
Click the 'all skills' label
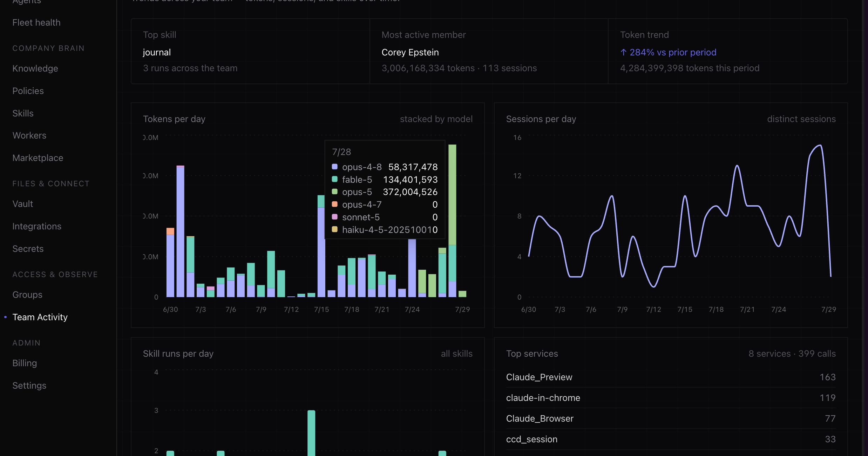click(456, 354)
